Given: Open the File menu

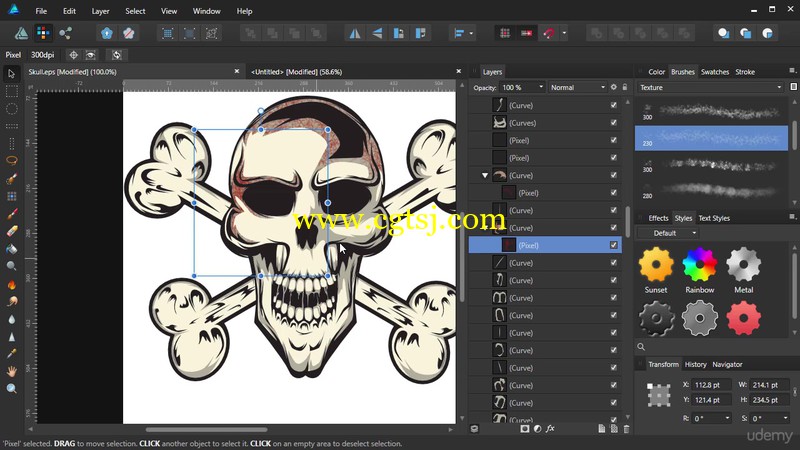Looking at the screenshot, I should (41, 11).
